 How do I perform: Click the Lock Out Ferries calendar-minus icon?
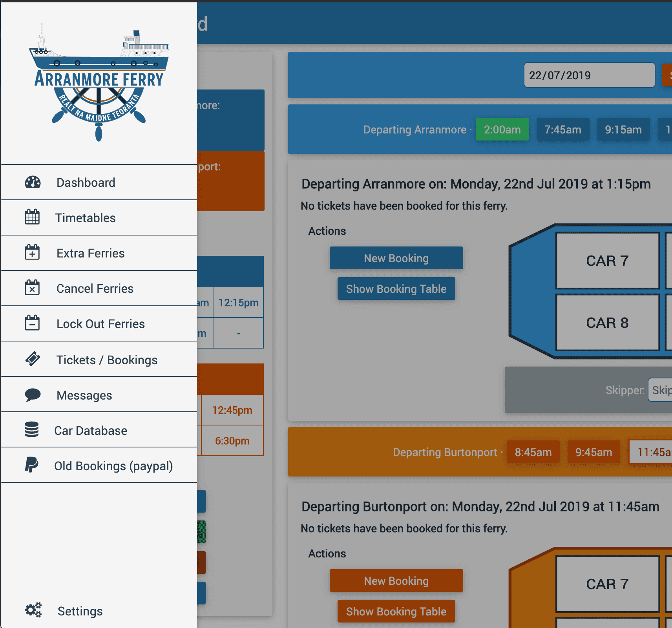pyautogui.click(x=32, y=323)
